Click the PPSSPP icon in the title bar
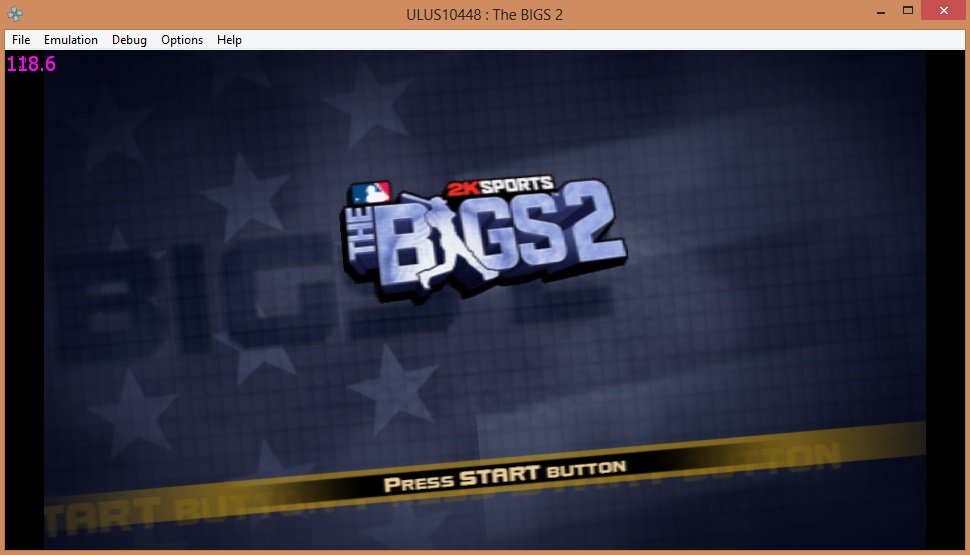 [x=15, y=14]
